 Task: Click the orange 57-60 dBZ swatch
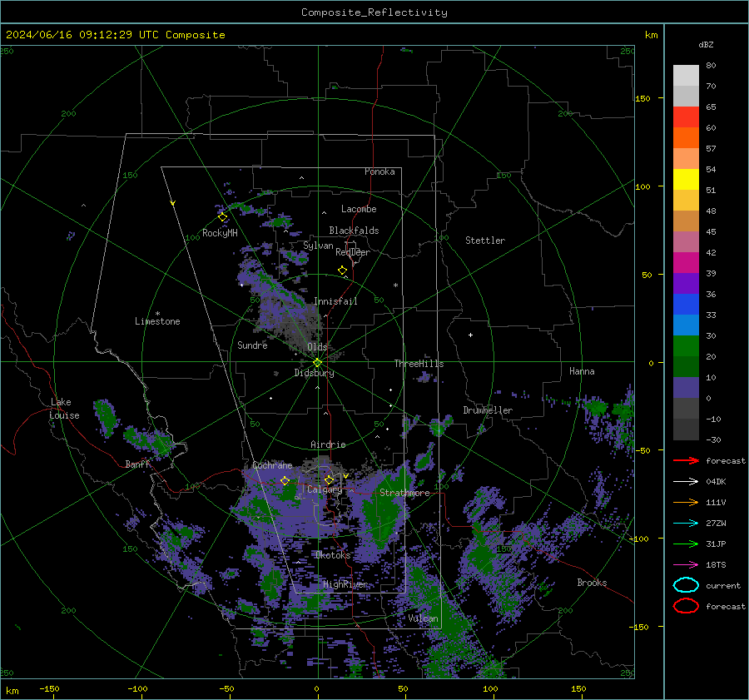pyautogui.click(x=686, y=137)
